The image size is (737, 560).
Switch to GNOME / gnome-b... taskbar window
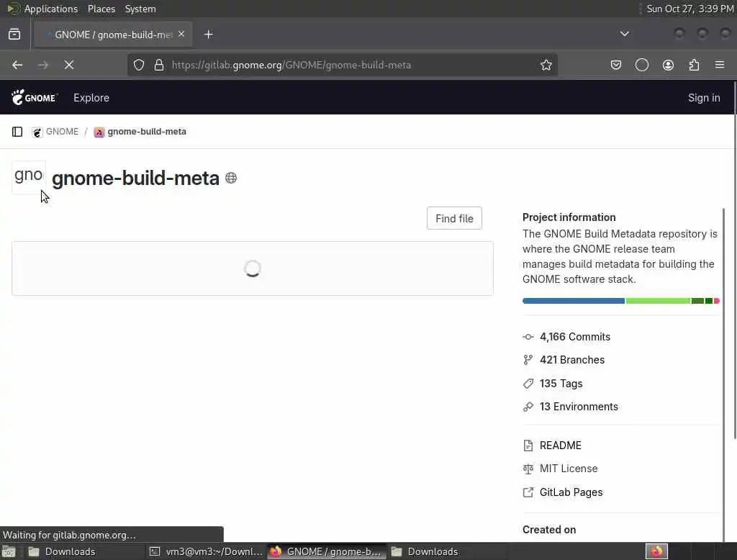click(326, 551)
